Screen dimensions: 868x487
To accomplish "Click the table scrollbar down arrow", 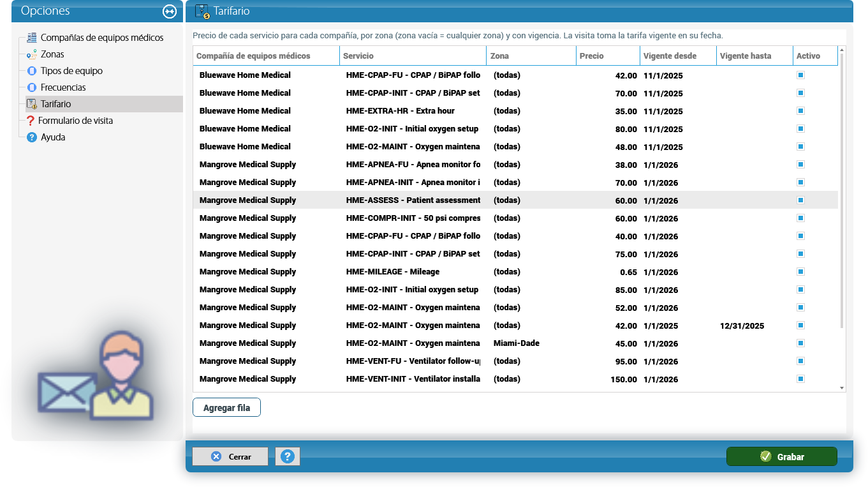I will click(842, 387).
